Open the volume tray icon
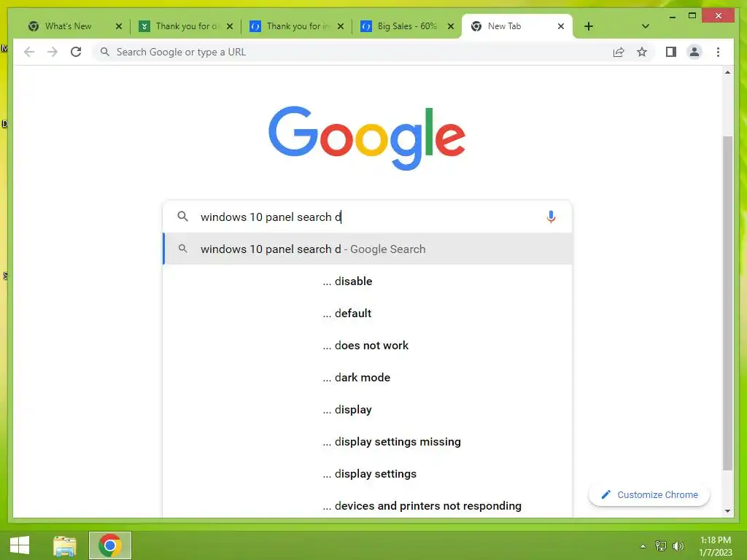 [678, 546]
